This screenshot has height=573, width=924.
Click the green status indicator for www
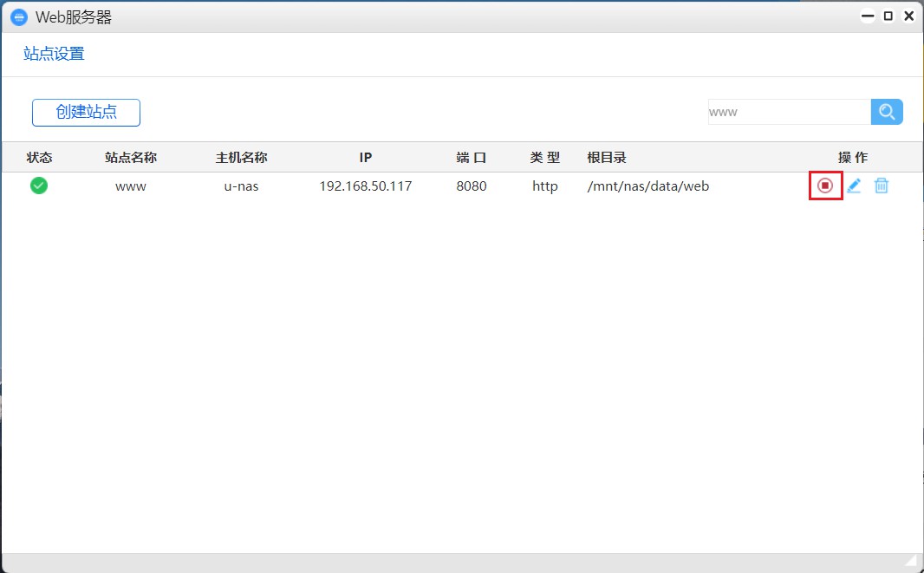(x=38, y=186)
